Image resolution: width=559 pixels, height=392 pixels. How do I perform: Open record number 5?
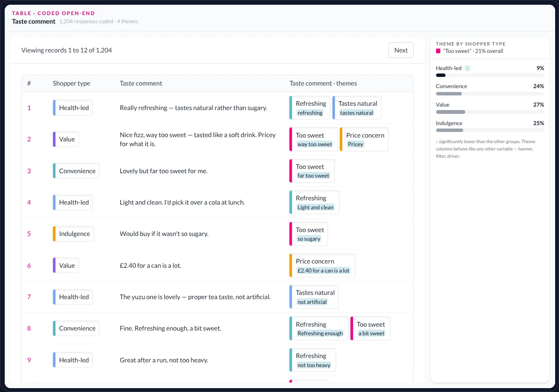pos(29,234)
